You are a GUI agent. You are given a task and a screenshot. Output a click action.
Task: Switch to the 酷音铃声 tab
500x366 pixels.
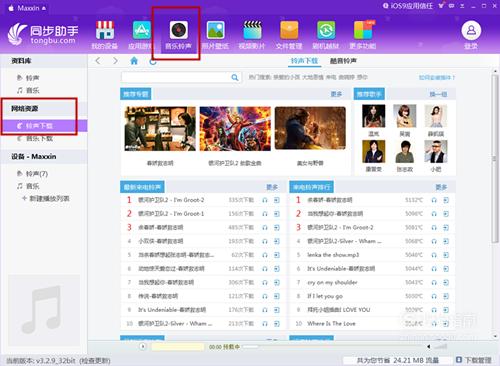click(x=343, y=61)
